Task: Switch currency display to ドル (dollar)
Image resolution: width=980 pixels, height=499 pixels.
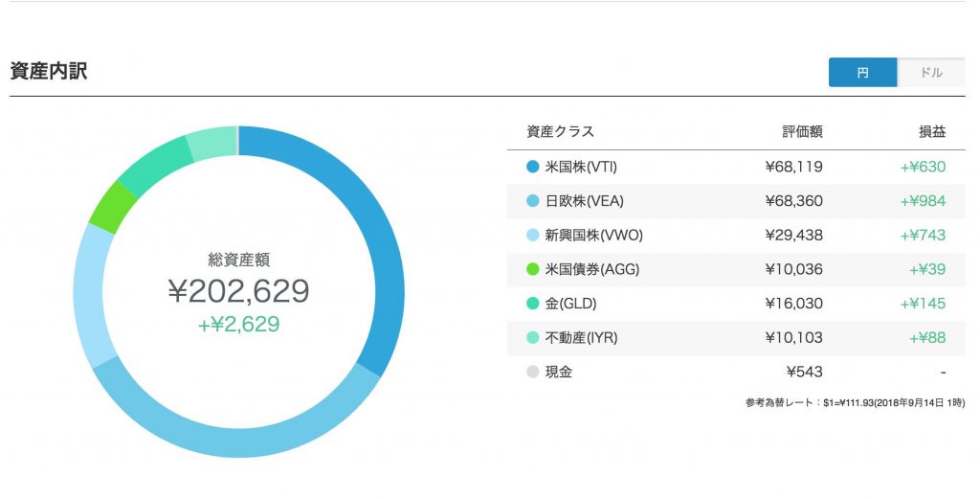Action: [x=930, y=73]
